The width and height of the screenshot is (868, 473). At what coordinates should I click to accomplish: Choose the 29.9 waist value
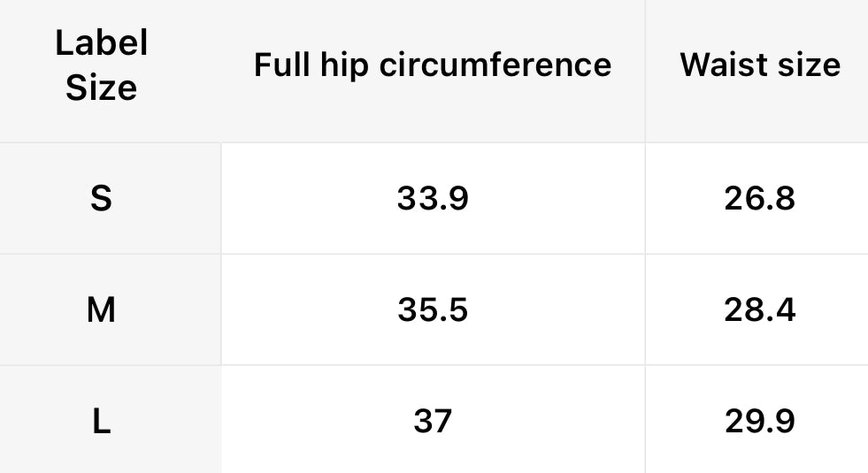click(x=760, y=422)
